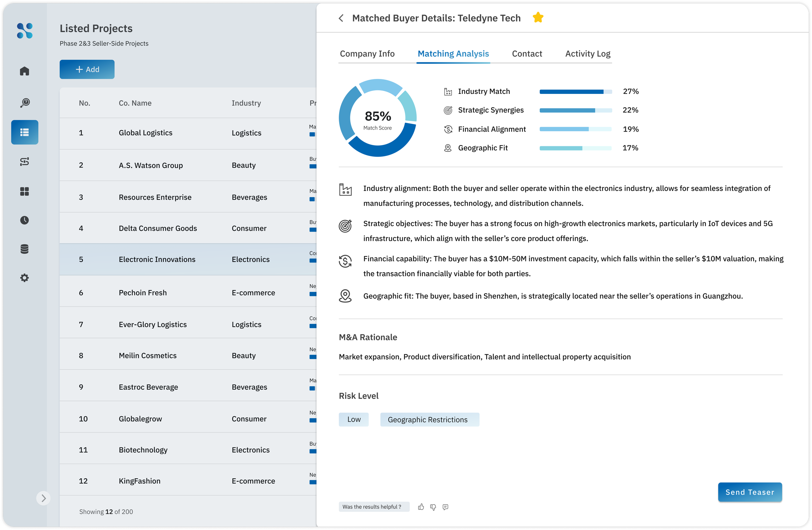Switch to the Company Info tab
Image resolution: width=812 pixels, height=530 pixels.
tap(367, 54)
